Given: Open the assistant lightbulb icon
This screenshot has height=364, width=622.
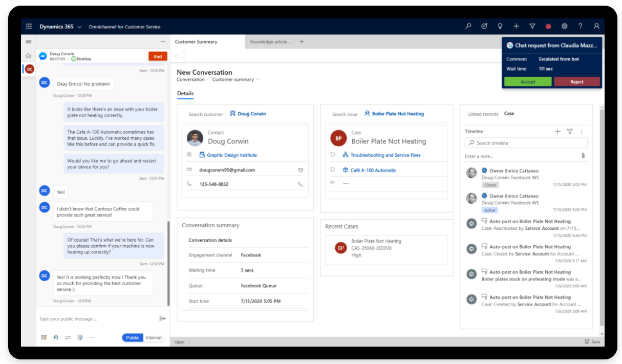Looking at the screenshot, I should [500, 26].
